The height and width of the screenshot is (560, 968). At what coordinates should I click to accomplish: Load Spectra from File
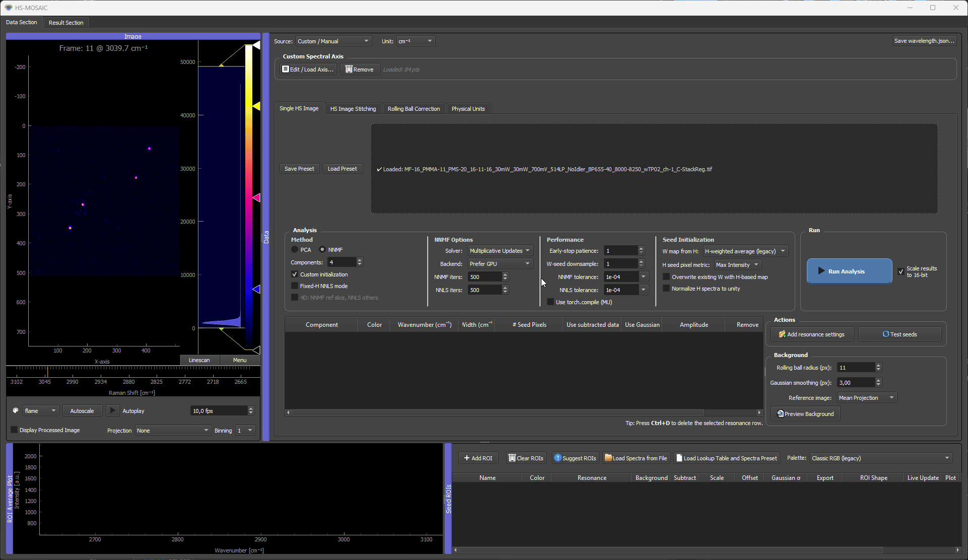coord(636,458)
